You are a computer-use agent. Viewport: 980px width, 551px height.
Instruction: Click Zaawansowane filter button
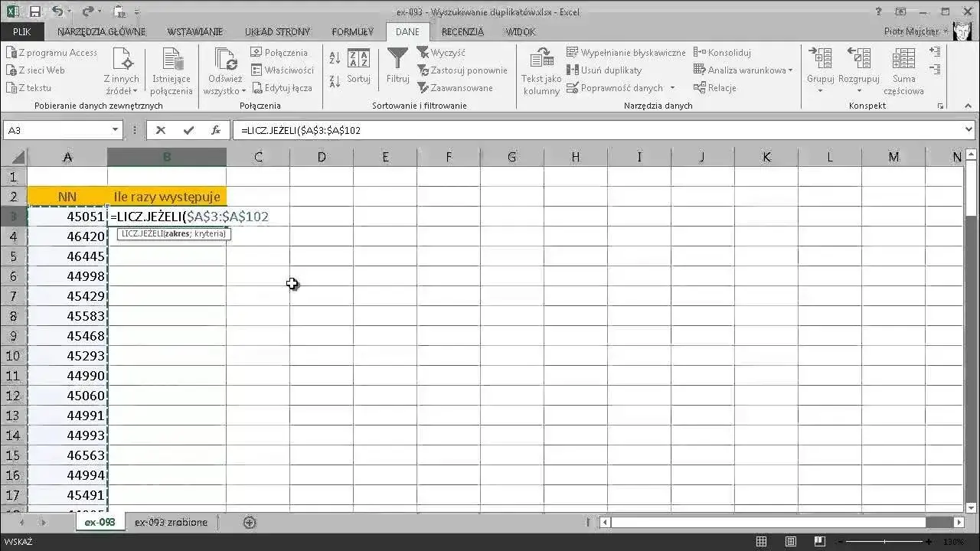click(x=456, y=88)
